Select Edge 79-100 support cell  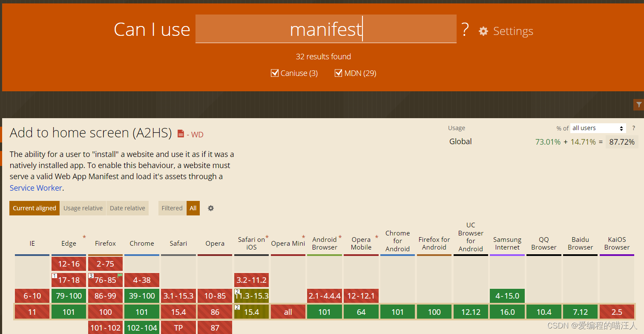click(x=69, y=296)
